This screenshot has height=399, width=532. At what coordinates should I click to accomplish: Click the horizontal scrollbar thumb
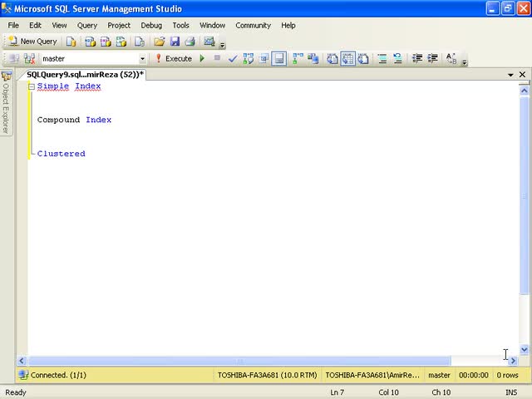[x=239, y=361]
